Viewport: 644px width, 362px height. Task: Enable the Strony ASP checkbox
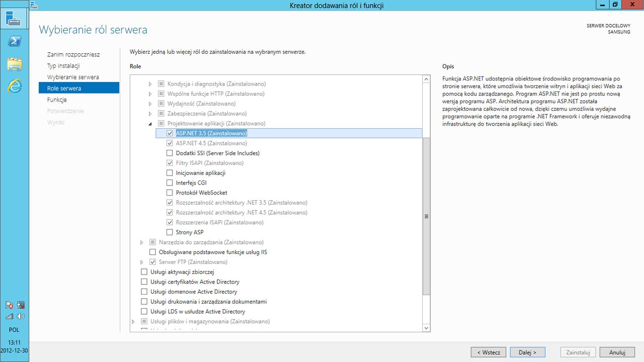(x=170, y=232)
